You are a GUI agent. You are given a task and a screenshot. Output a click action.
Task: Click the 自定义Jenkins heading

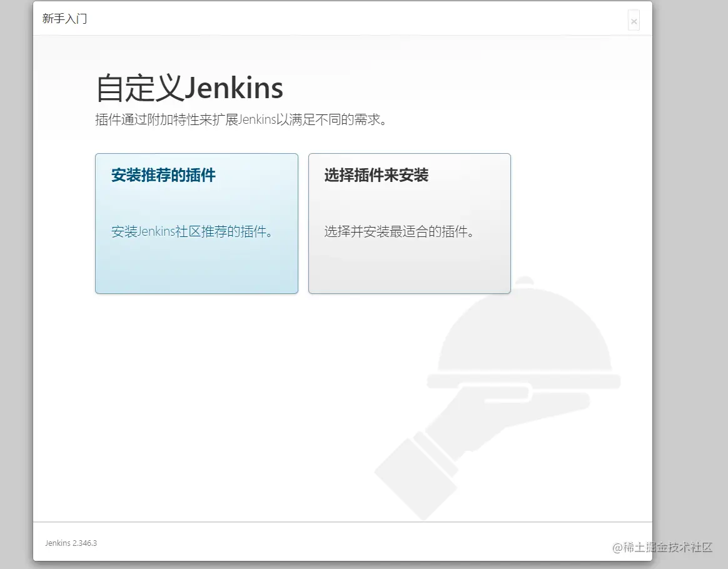190,88
